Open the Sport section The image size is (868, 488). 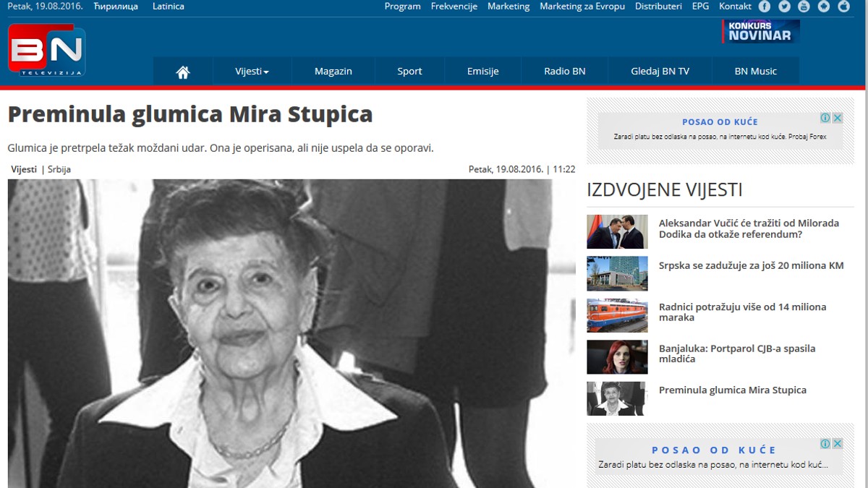coord(409,70)
